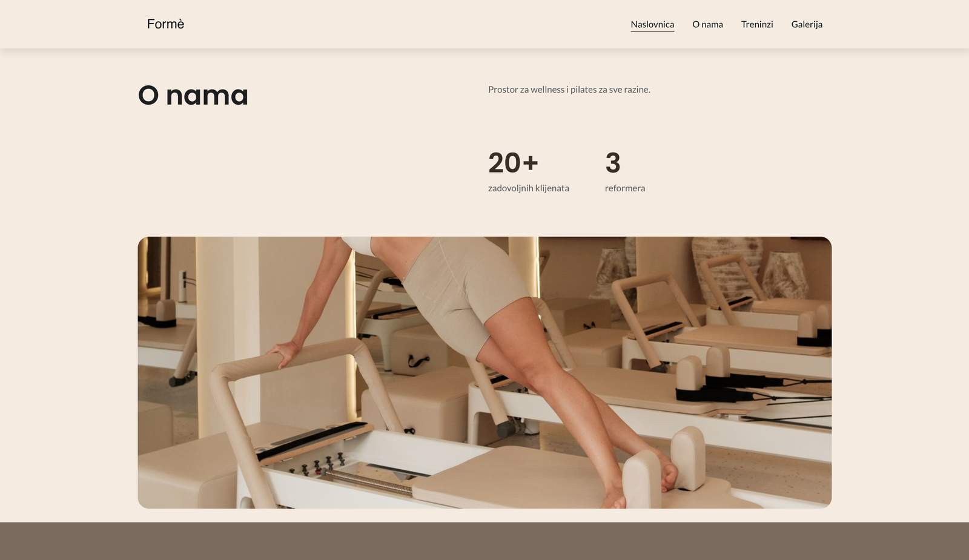Open the Treninzi navigation link
Viewport: 969px width, 560px height.
(757, 24)
